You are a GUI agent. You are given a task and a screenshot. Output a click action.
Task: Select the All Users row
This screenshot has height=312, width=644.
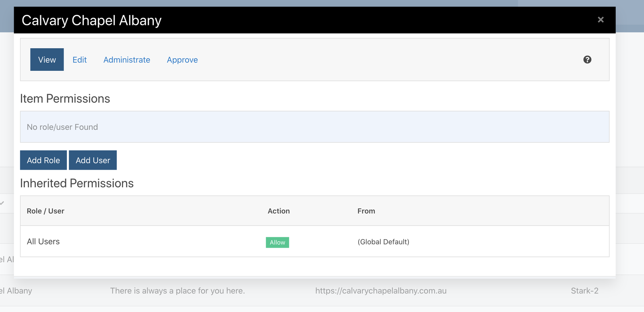click(43, 241)
